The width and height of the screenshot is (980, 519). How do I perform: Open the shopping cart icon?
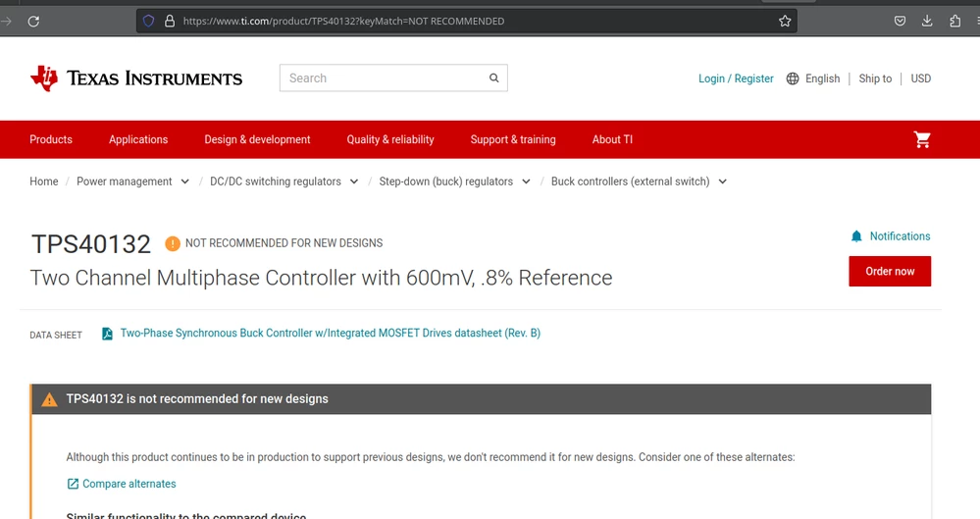[x=922, y=139]
